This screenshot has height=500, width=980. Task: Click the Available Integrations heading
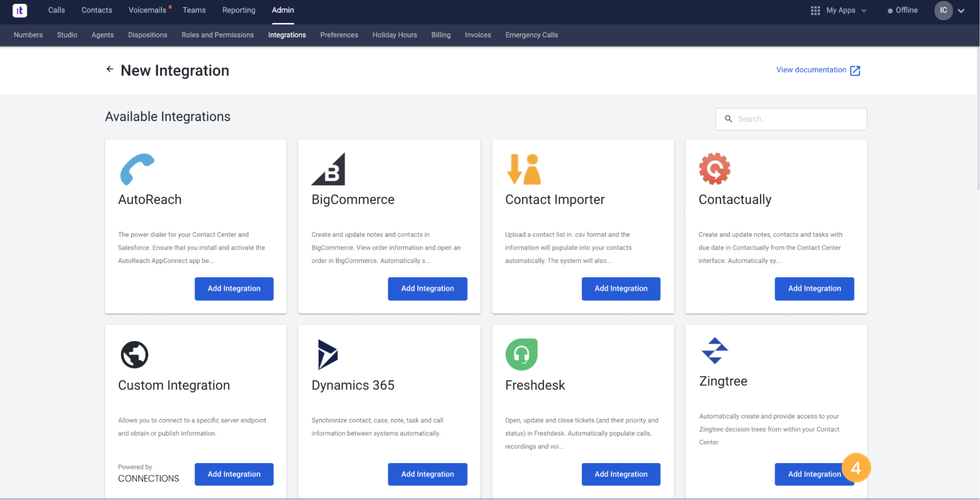tap(168, 117)
